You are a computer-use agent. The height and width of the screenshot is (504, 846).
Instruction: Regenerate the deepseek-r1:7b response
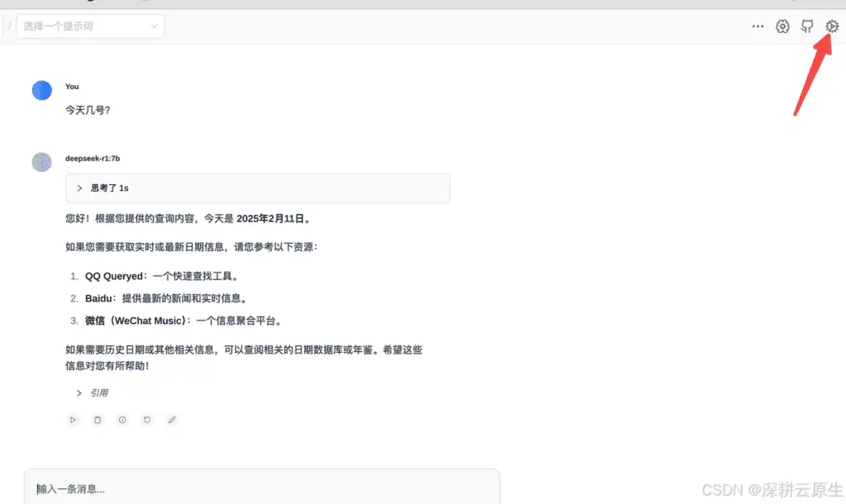coord(147,420)
